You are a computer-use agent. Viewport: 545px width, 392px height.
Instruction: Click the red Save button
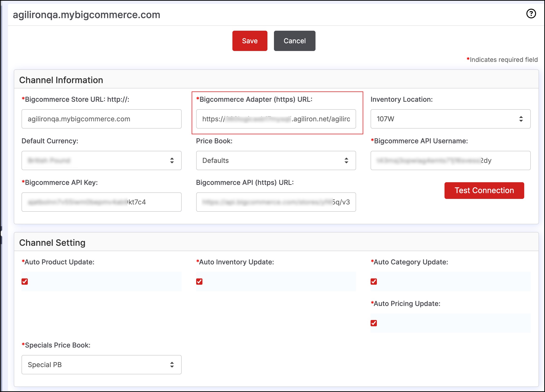[x=250, y=41]
